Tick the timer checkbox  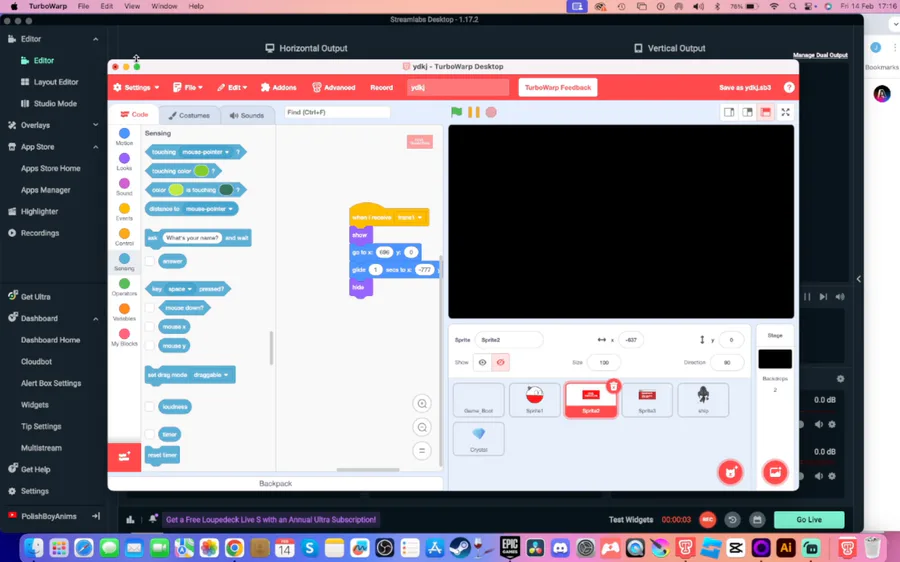pos(149,434)
